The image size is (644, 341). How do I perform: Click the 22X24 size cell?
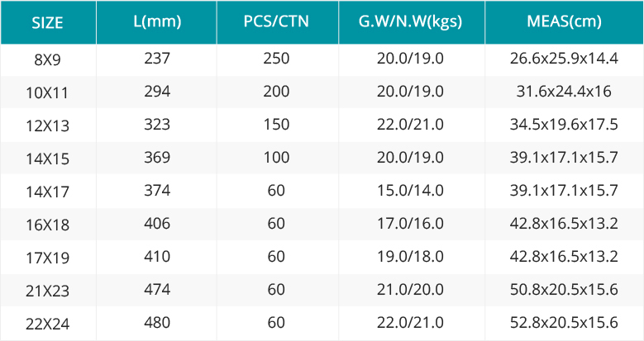coord(48,324)
